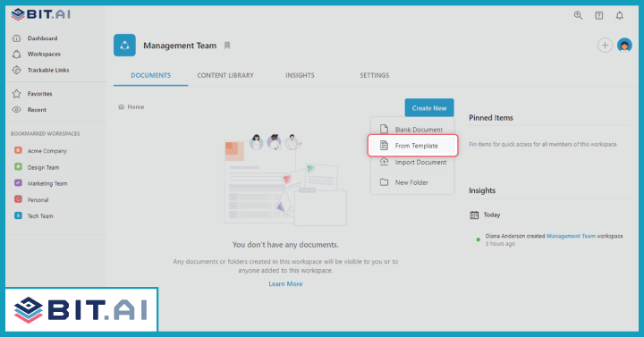Click the red Personal workspace icon
The width and height of the screenshot is (644, 337).
coord(18,199)
